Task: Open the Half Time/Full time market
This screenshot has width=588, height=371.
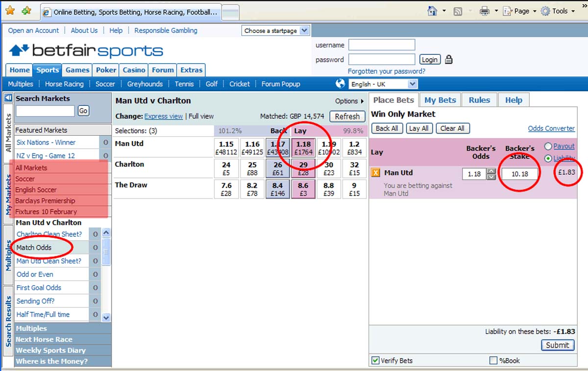Action: [43, 315]
